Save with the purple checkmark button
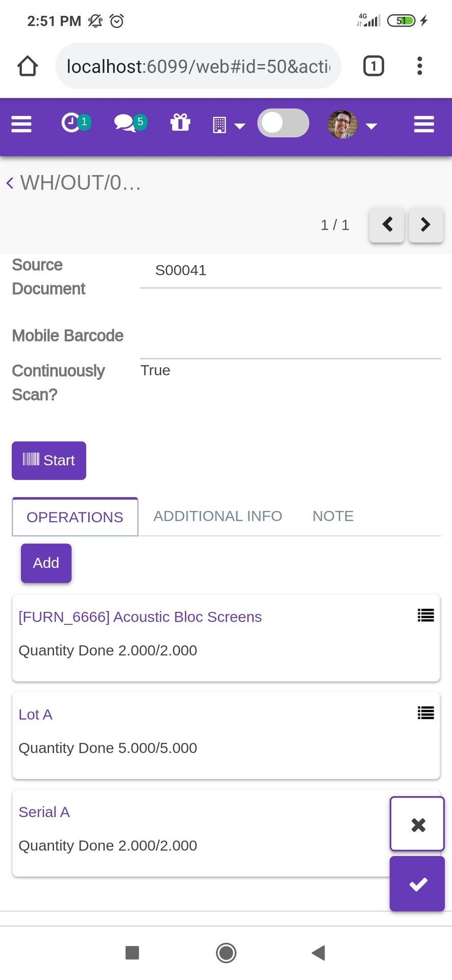Viewport: 452px width, 980px height. 417,884
